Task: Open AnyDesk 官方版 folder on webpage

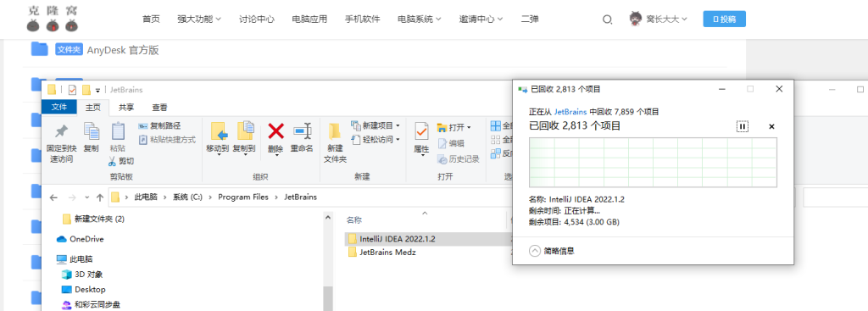Action: point(123,50)
